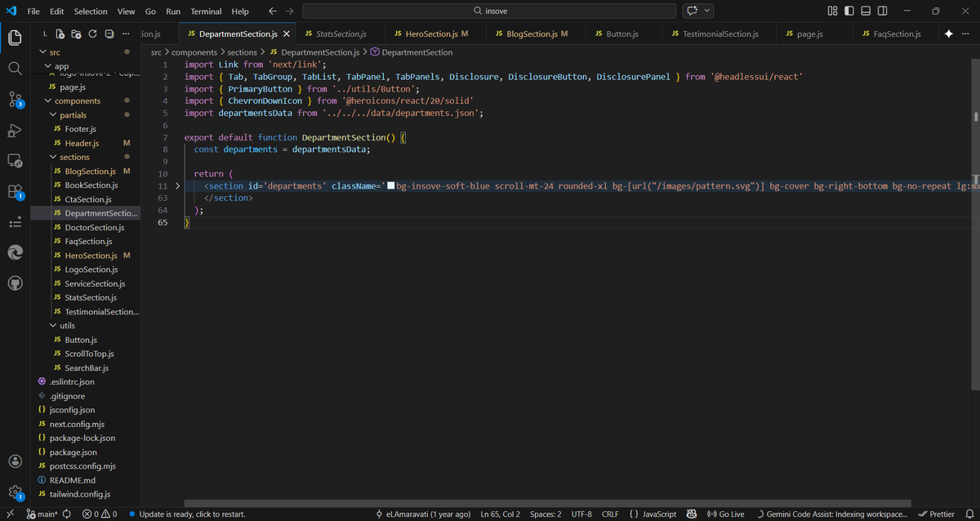Collapse all folders in the Explorer
The height and width of the screenshot is (521, 980).
tap(109, 34)
